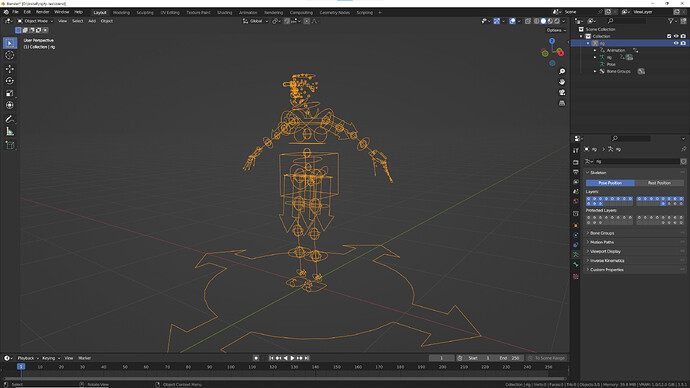Select the Transform tool
The image size is (690, 388).
click(x=10, y=105)
